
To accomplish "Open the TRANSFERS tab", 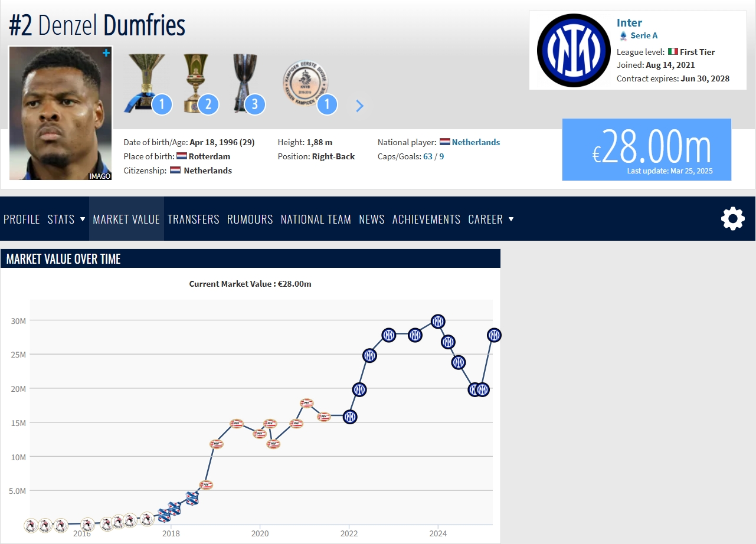I will pyautogui.click(x=194, y=219).
